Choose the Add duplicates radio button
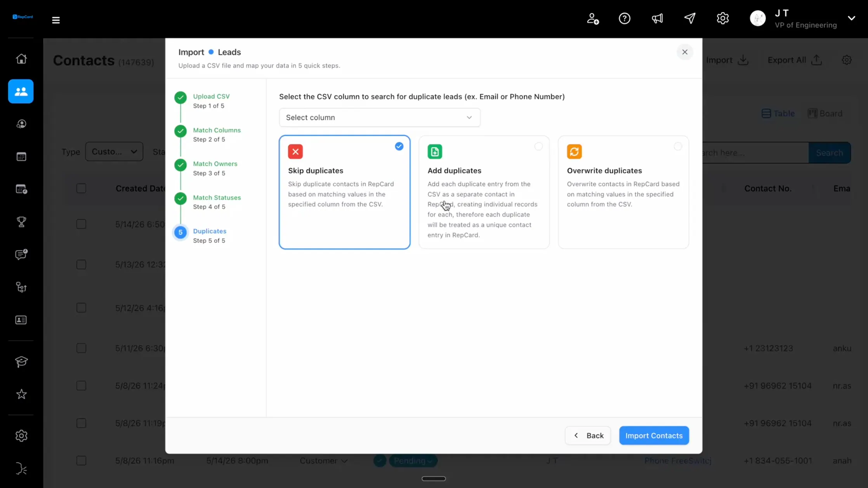Image resolution: width=868 pixels, height=488 pixels. (x=538, y=146)
